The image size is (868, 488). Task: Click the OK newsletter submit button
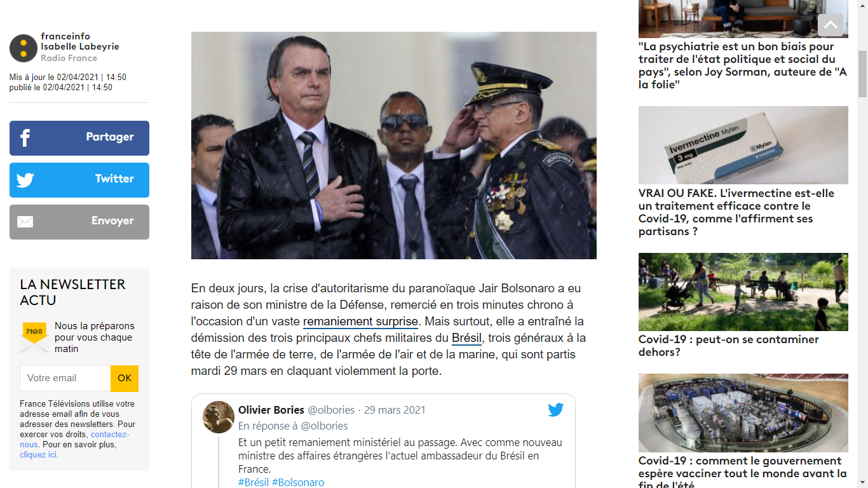tap(125, 378)
